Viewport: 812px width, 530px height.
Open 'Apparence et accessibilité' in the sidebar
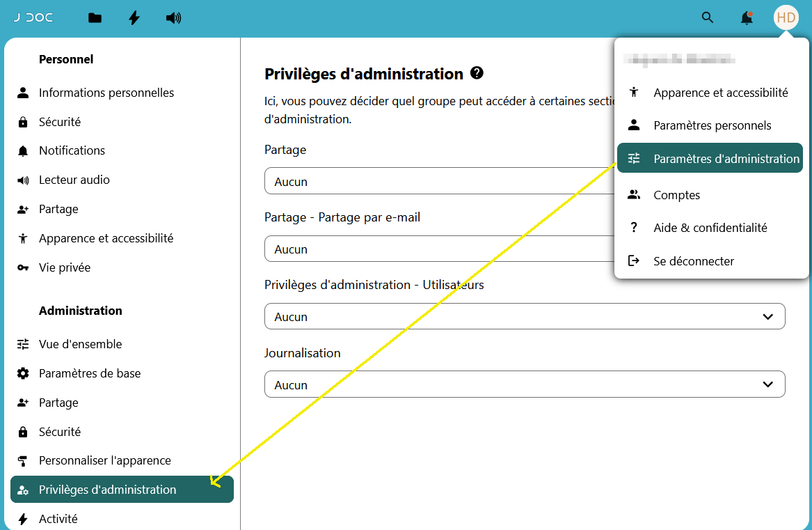point(104,237)
